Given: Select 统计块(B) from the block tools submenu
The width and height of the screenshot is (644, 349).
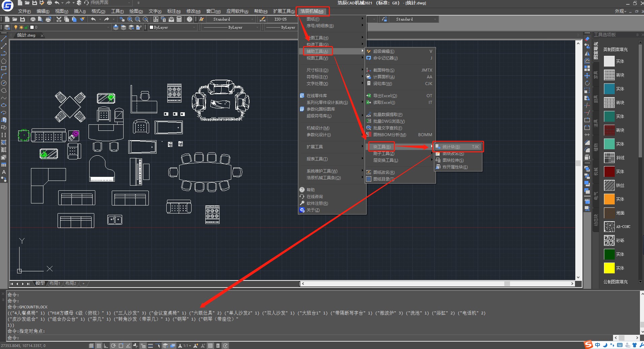Looking at the screenshot, I should pyautogui.click(x=458, y=147).
